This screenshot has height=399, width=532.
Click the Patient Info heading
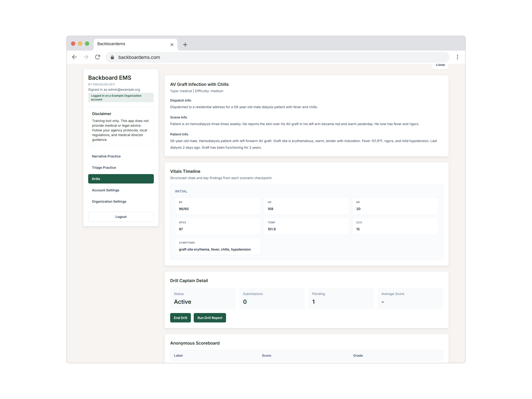tap(179, 134)
